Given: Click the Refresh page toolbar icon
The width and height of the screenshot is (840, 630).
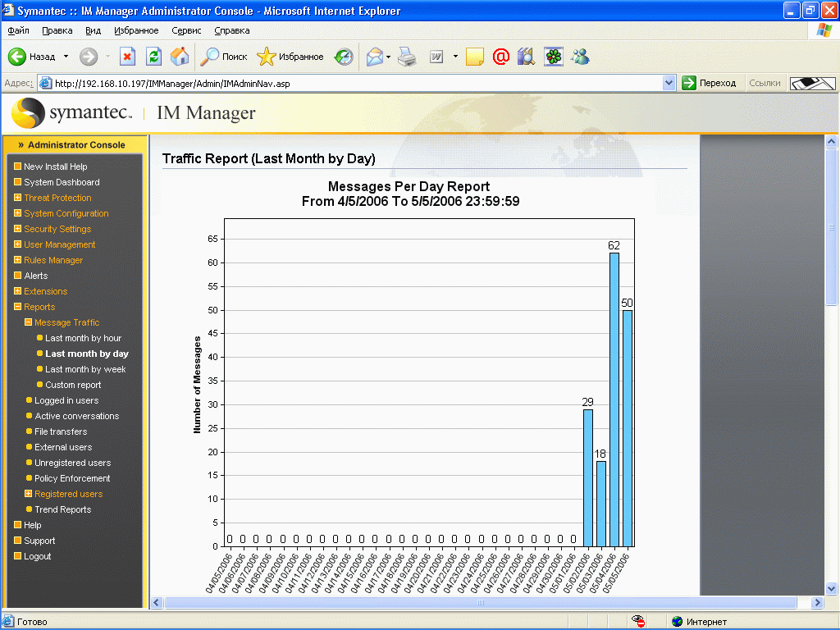Looking at the screenshot, I should (153, 57).
